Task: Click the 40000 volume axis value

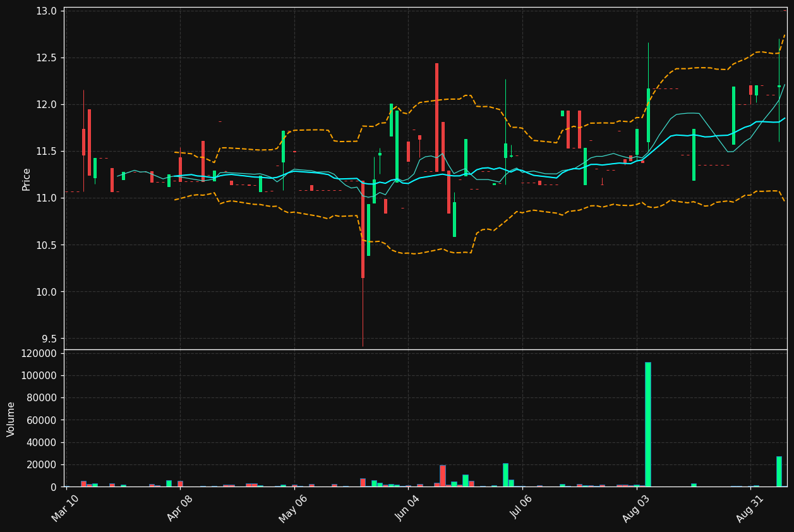Action: click(42, 442)
